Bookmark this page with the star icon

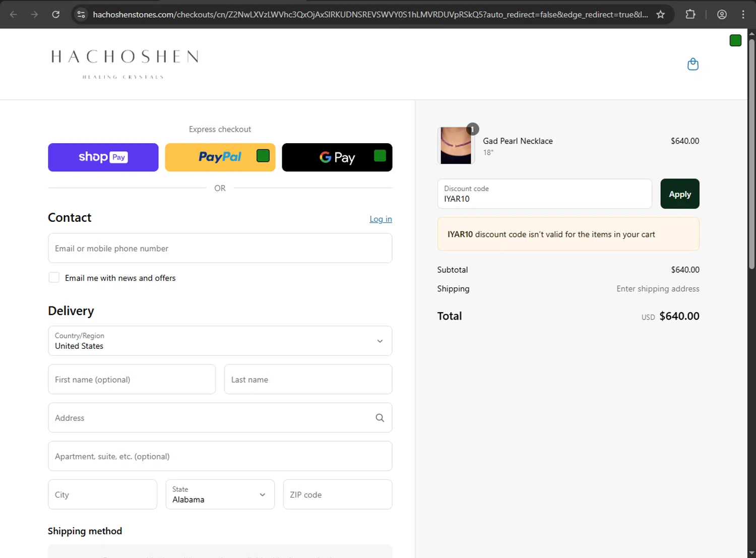click(660, 14)
